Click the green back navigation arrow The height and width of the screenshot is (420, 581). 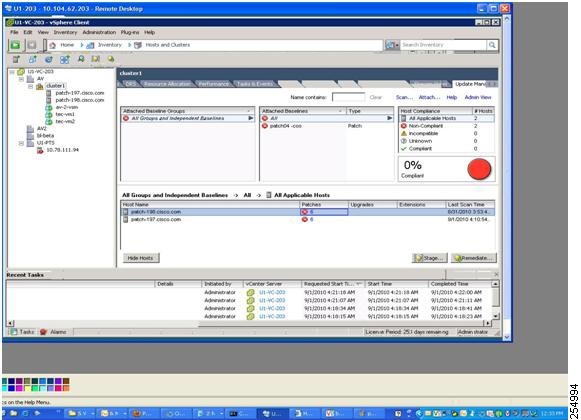(16, 45)
